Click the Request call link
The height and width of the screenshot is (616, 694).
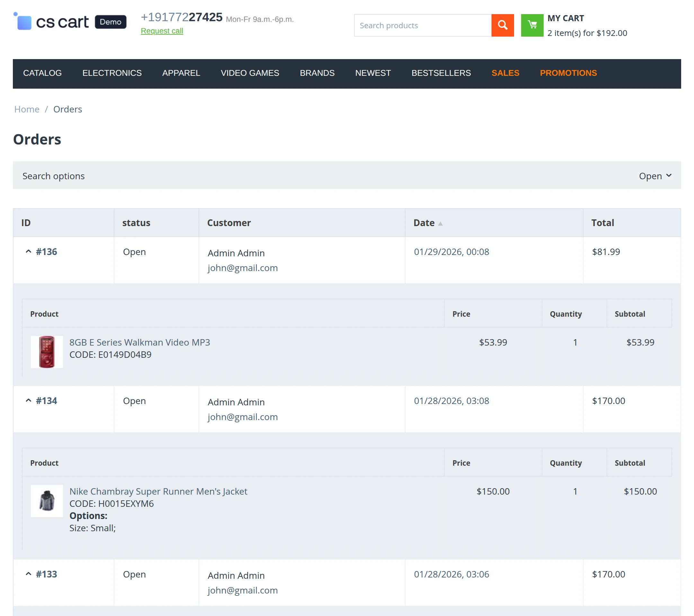click(162, 31)
